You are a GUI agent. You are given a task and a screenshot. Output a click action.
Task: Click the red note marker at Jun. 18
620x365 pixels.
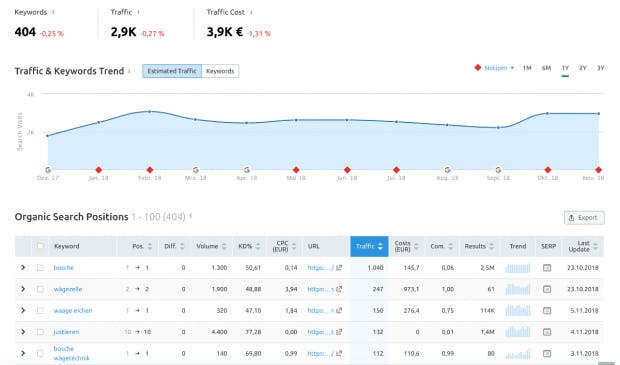coord(347,170)
